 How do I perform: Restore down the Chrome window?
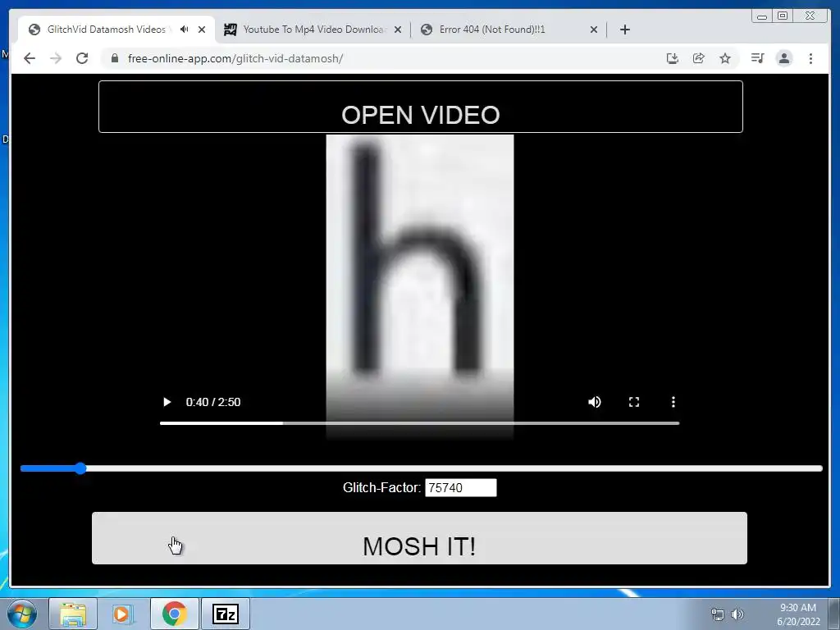[x=783, y=16]
